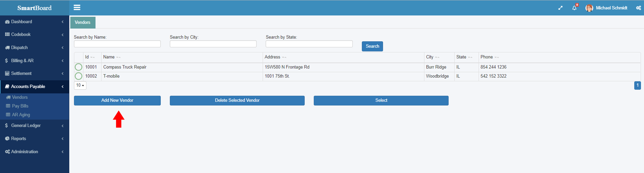Sort by the Address column header
Image resolution: width=644 pixels, height=173 pixels.
[343, 57]
